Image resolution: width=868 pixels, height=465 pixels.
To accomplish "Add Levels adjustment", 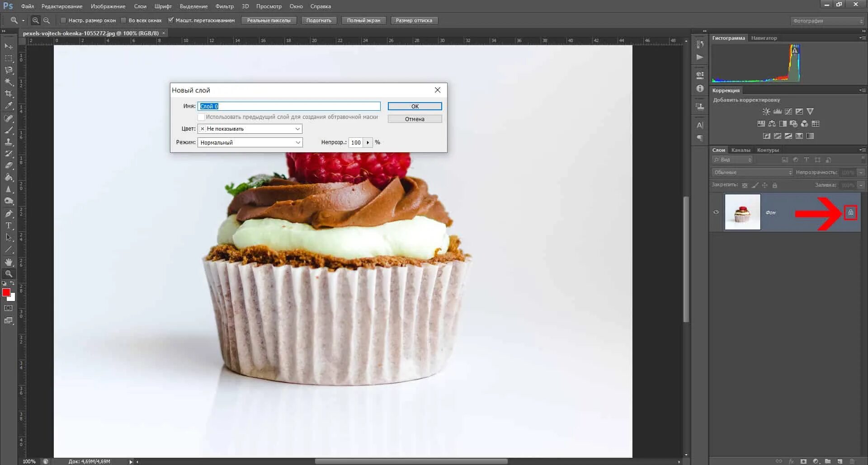I will (x=778, y=111).
